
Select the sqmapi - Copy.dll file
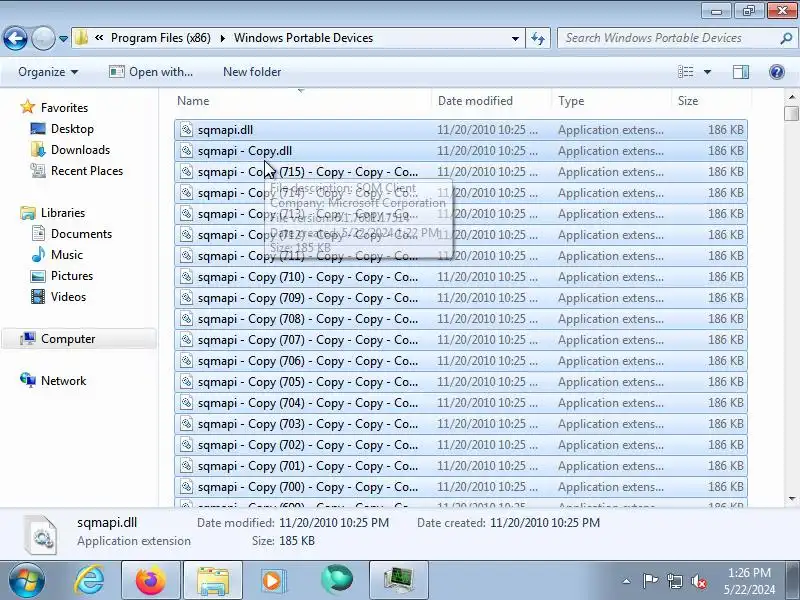click(x=461, y=151)
